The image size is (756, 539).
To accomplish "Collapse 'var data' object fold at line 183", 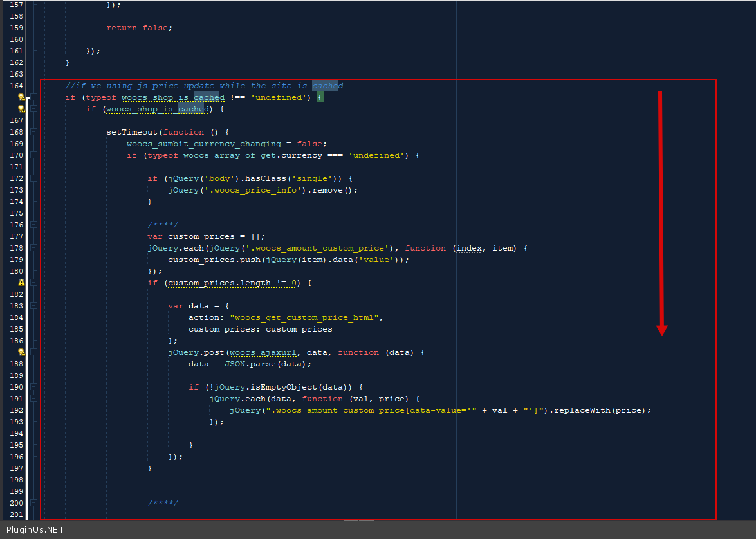I will point(33,306).
